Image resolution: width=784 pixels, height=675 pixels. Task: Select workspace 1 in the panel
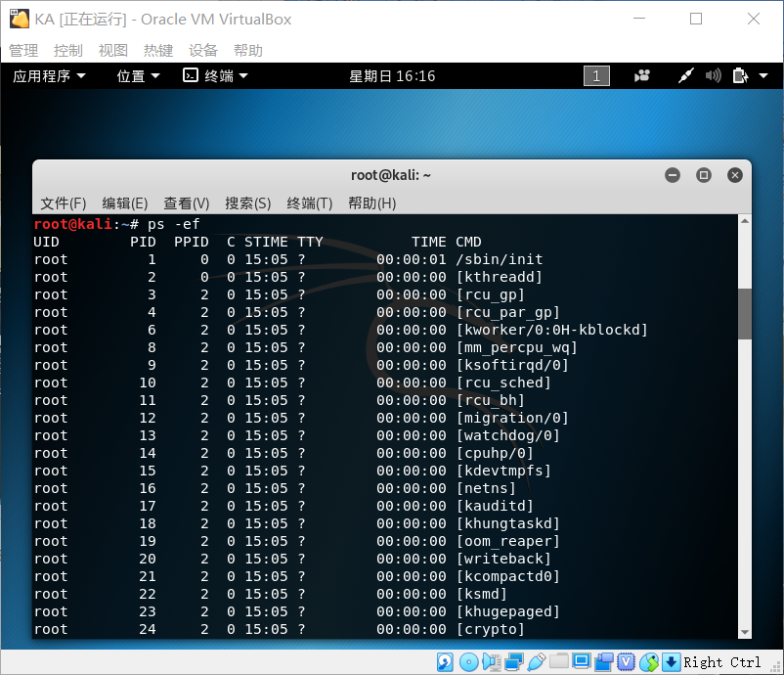point(596,75)
